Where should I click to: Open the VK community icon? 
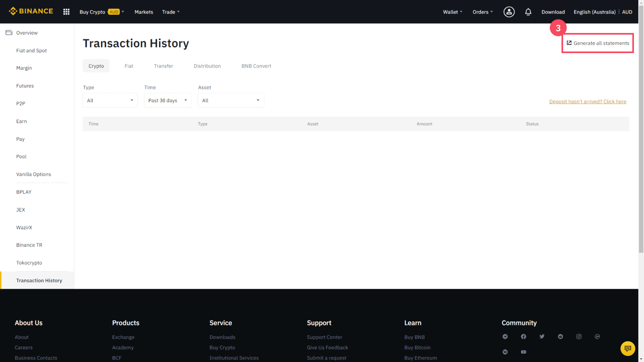(505, 352)
